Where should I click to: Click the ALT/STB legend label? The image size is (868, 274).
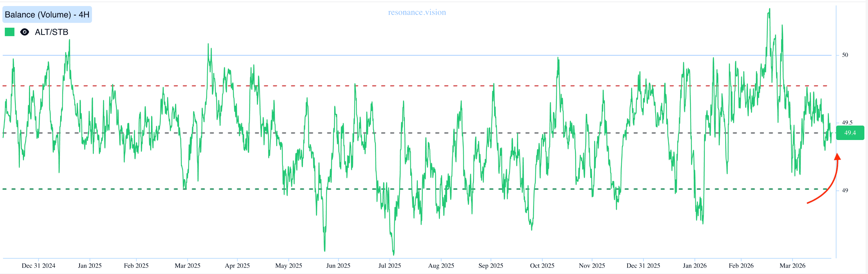[52, 32]
